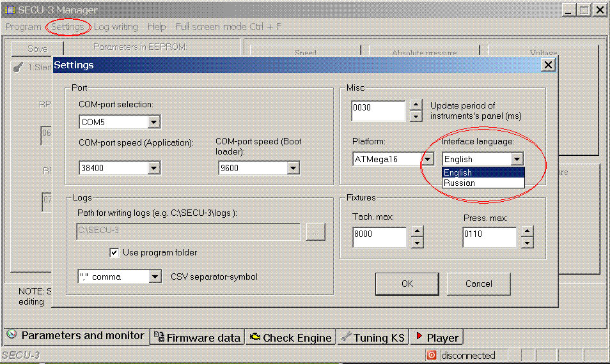The height and width of the screenshot is (364, 610).
Task: Decrease Tach. max value with down arrow
Action: (x=416, y=243)
